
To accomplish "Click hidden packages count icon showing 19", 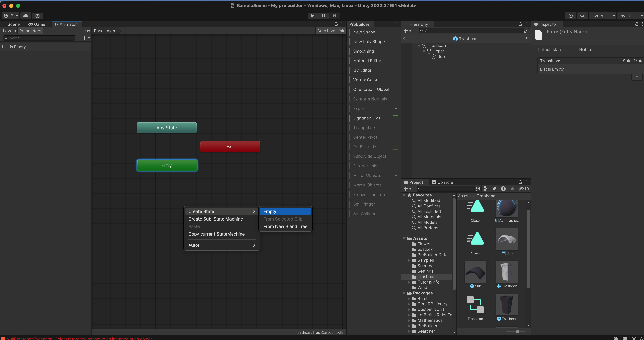I will (x=524, y=189).
